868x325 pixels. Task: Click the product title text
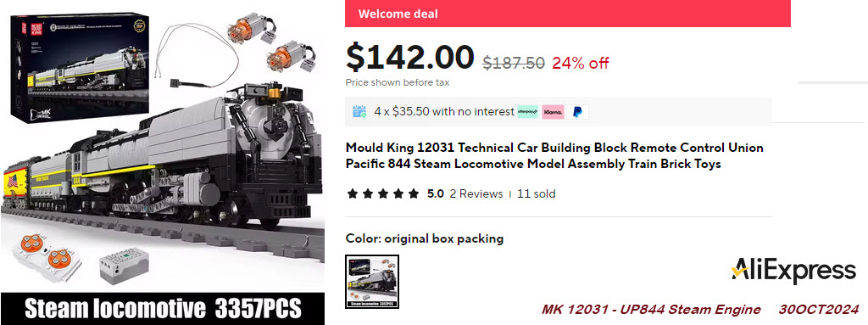(554, 156)
